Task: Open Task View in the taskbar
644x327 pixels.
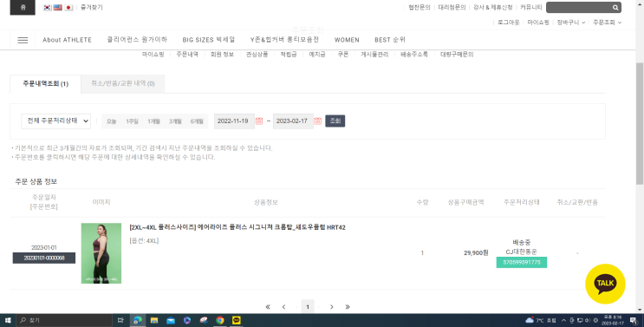Action: 120,320
